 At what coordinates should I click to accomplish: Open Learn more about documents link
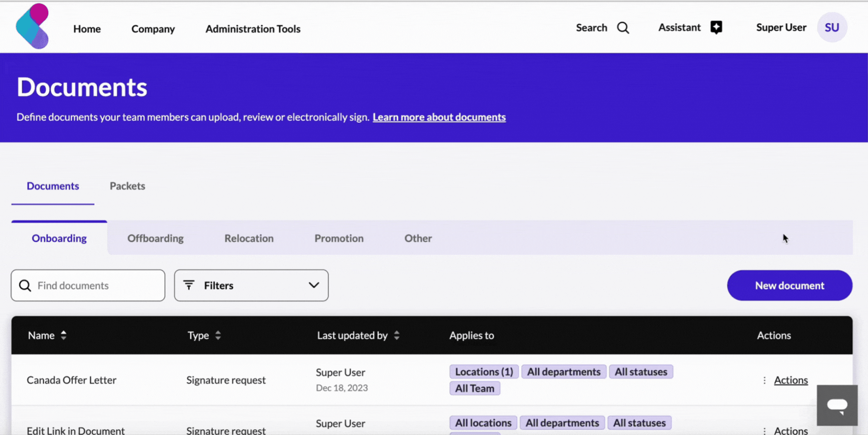point(439,117)
